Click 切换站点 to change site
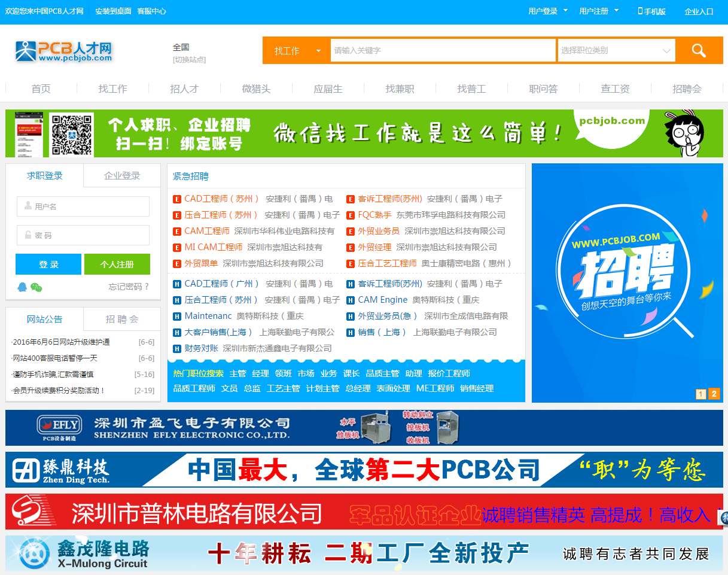Image resolution: width=728 pixels, height=575 pixels. 189,60
